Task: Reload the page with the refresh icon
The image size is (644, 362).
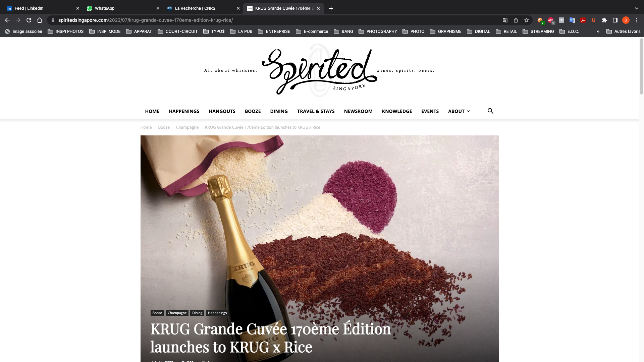Action: (x=29, y=20)
